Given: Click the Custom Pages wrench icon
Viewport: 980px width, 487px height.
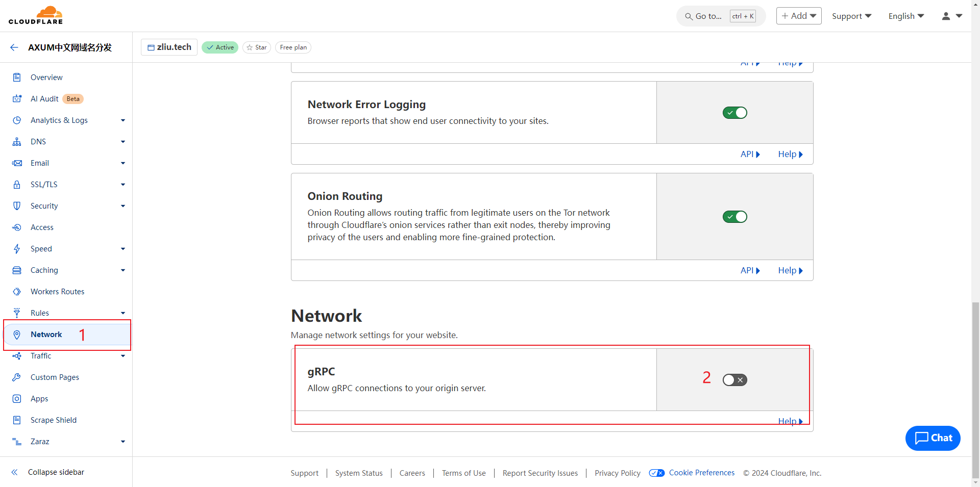Looking at the screenshot, I should (x=17, y=377).
